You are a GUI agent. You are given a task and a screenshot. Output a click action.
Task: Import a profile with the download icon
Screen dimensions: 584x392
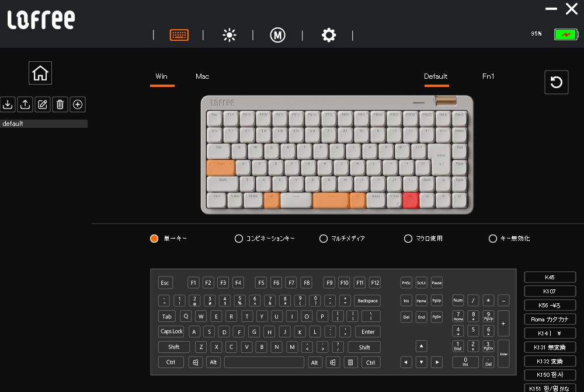8,104
